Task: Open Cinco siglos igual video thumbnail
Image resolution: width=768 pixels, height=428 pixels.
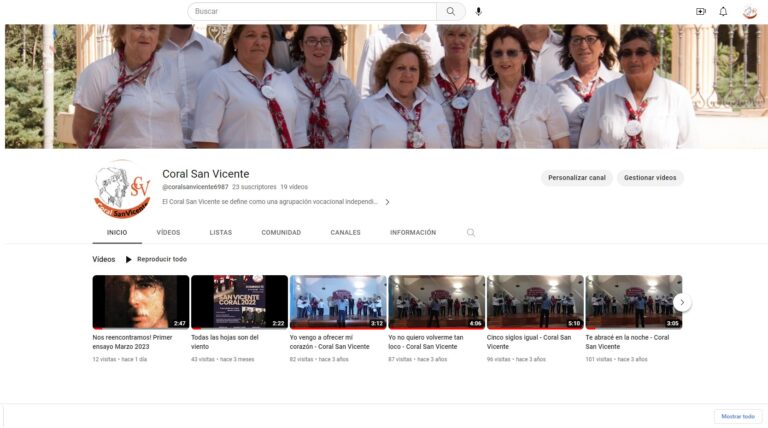Action: (x=535, y=302)
